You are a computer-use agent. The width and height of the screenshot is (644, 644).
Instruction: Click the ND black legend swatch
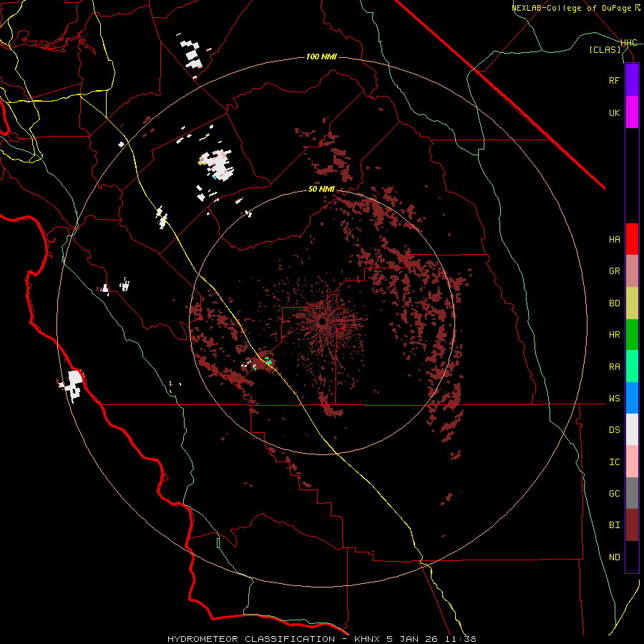tap(632, 557)
